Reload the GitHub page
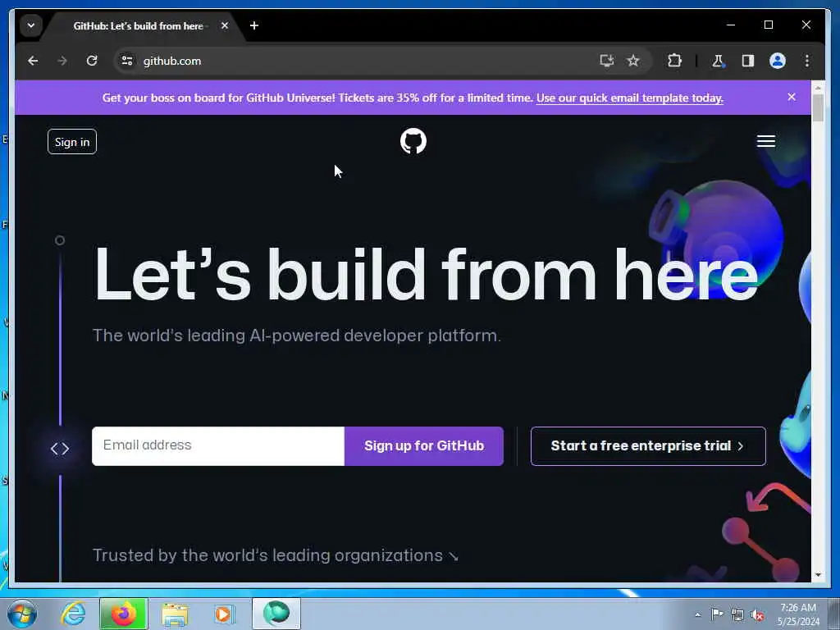This screenshot has height=630, width=840. 92,61
